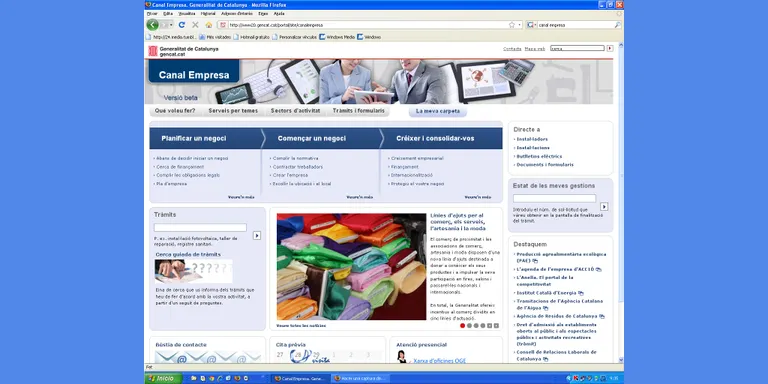Viewport: 768px width, 384px height.
Task: Click the red K tray icon
Action: (576, 379)
